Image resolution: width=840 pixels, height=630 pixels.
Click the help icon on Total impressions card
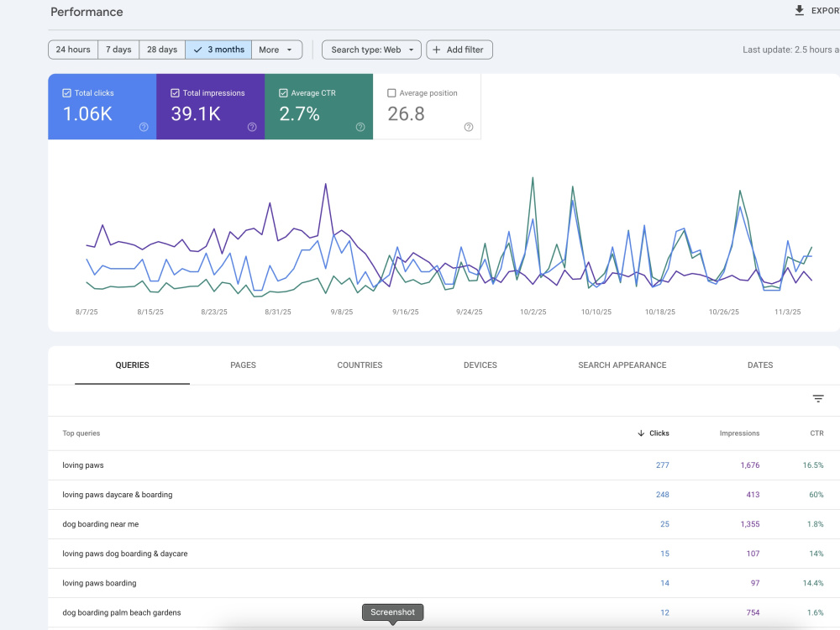[252, 127]
